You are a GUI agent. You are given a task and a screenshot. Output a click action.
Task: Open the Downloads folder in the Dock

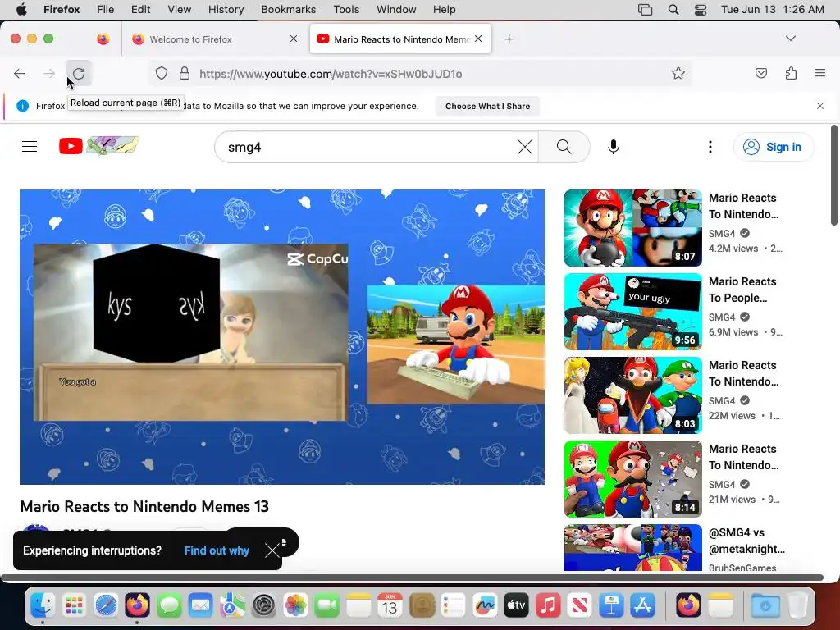click(x=765, y=605)
